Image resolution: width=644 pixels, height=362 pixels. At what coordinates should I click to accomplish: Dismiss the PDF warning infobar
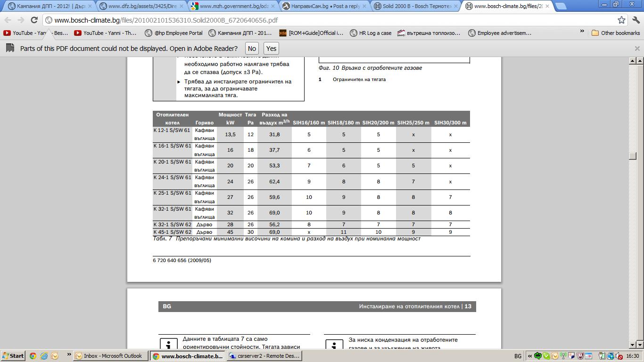click(x=637, y=48)
